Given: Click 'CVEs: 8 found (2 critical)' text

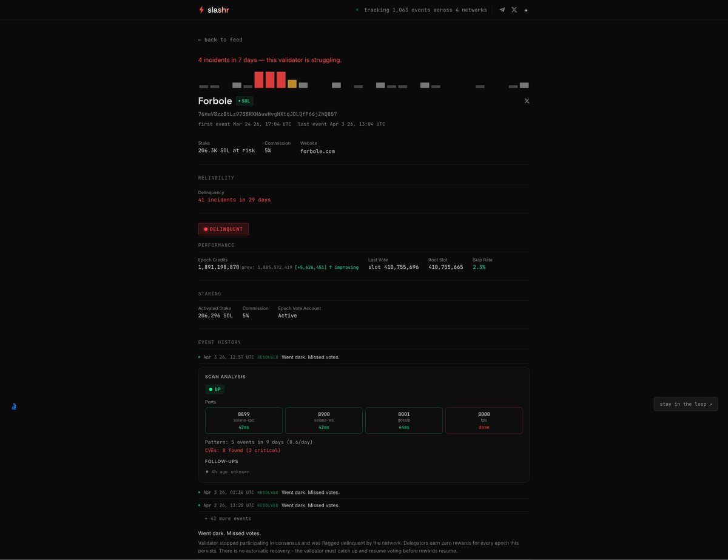Looking at the screenshot, I should (x=243, y=451).
